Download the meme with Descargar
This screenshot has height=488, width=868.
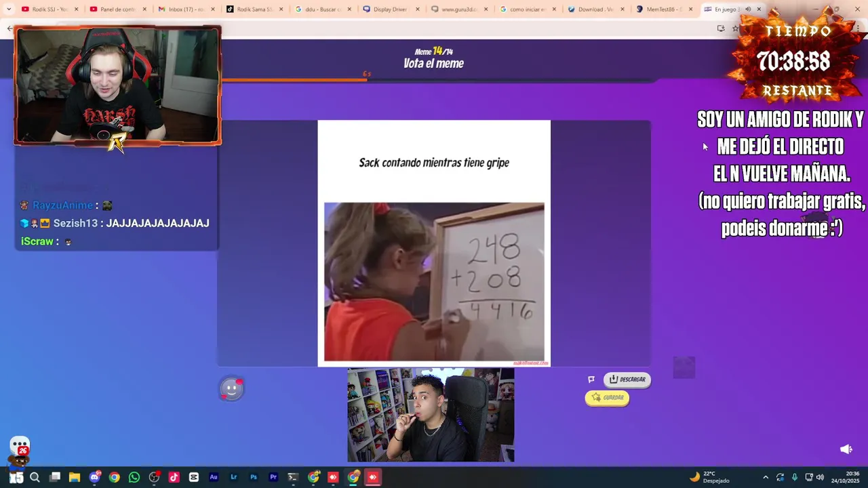tap(627, 380)
